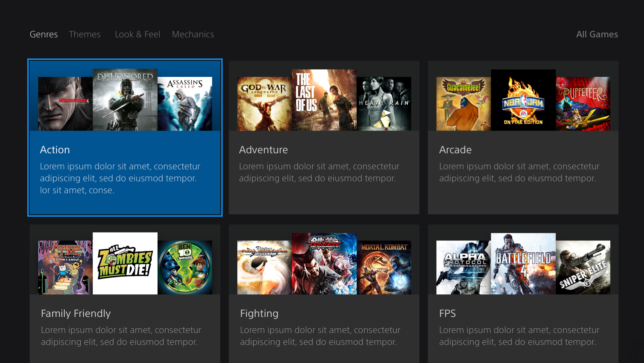Select the FPS genre title
644x363 pixels.
pyautogui.click(x=447, y=313)
